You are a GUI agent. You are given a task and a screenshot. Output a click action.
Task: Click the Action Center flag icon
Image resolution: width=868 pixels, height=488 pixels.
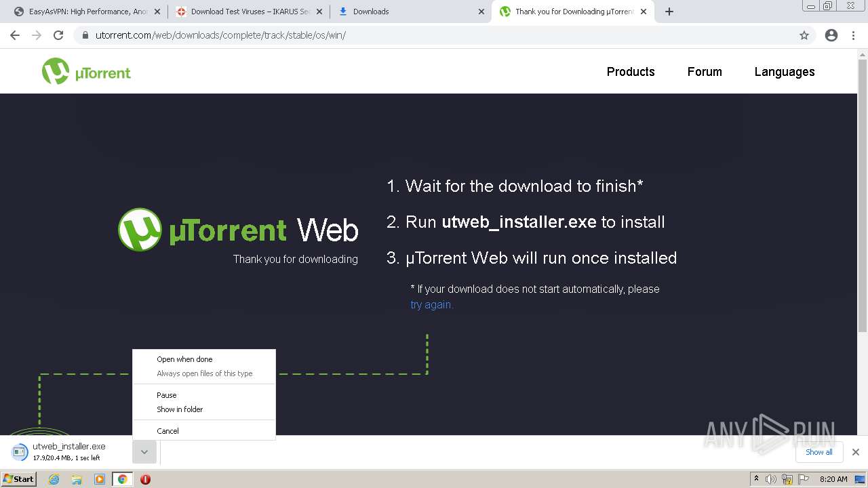click(x=804, y=479)
